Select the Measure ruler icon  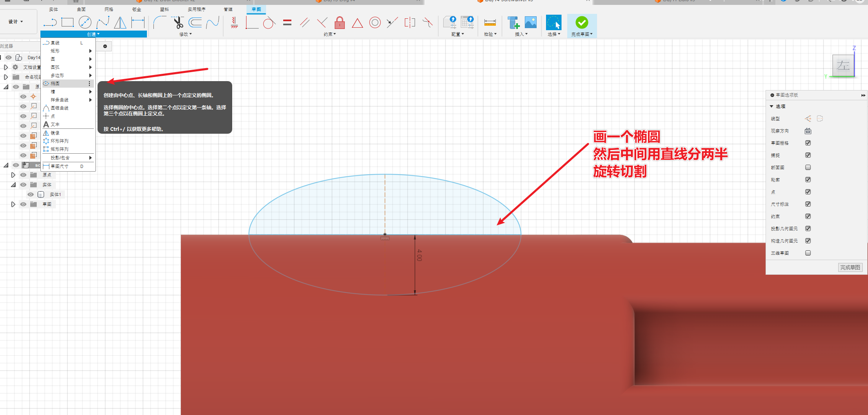point(490,22)
